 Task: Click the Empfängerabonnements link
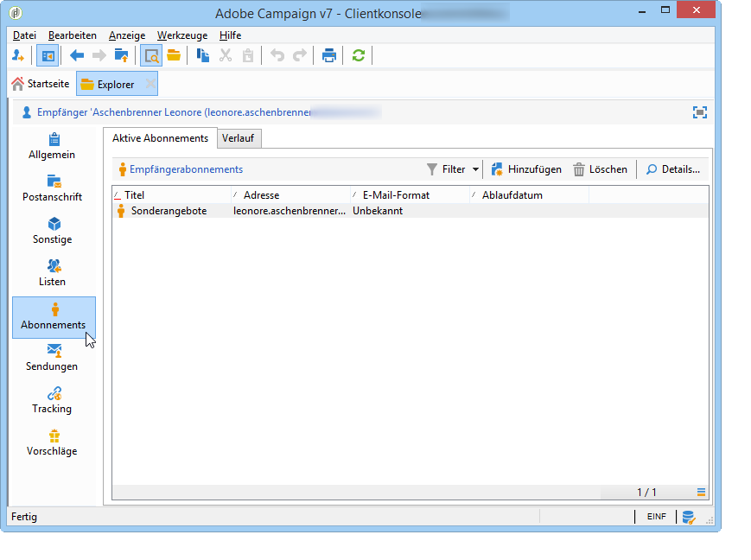(x=187, y=169)
